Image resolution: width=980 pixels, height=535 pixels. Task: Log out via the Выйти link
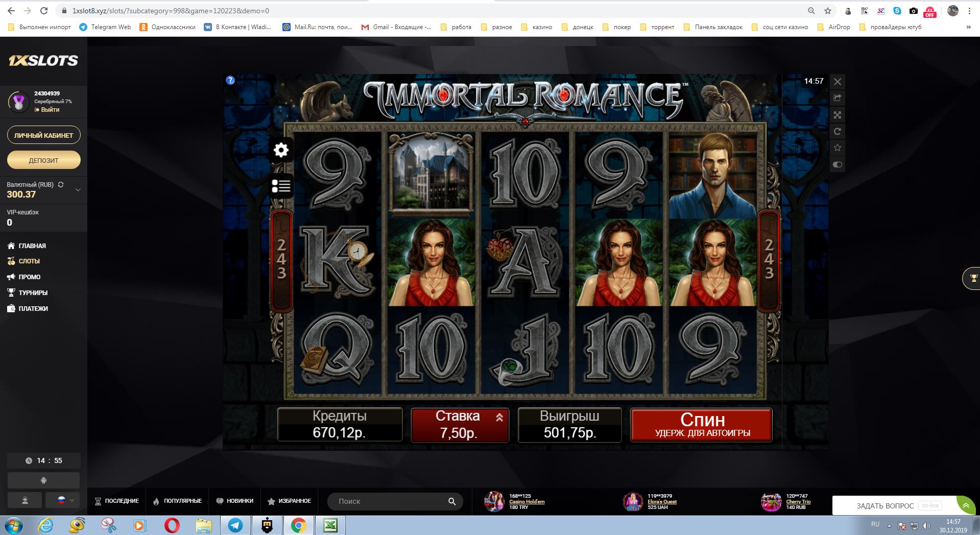pos(47,110)
